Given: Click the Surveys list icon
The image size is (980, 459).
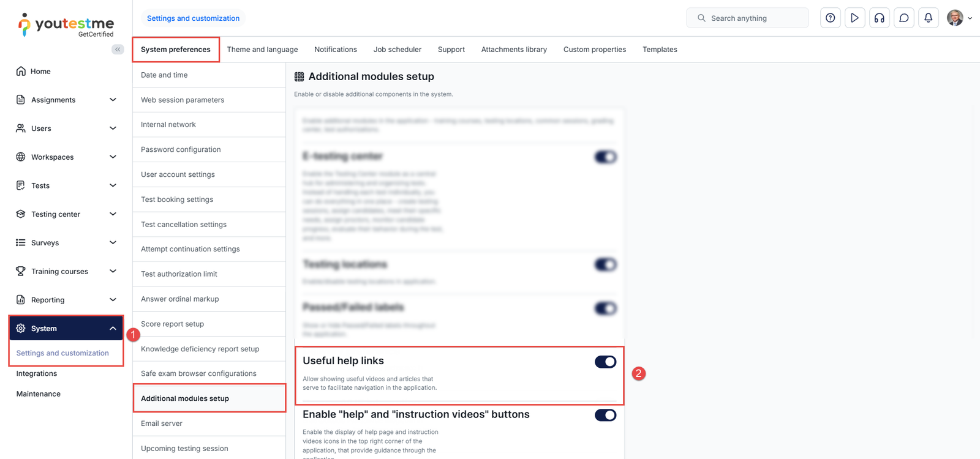Looking at the screenshot, I should (21, 242).
